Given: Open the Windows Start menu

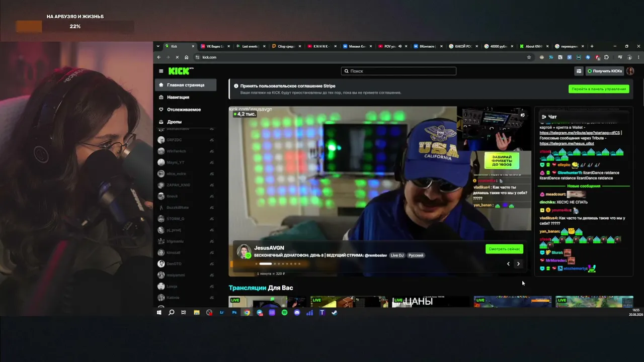Looking at the screenshot, I should click(159, 313).
